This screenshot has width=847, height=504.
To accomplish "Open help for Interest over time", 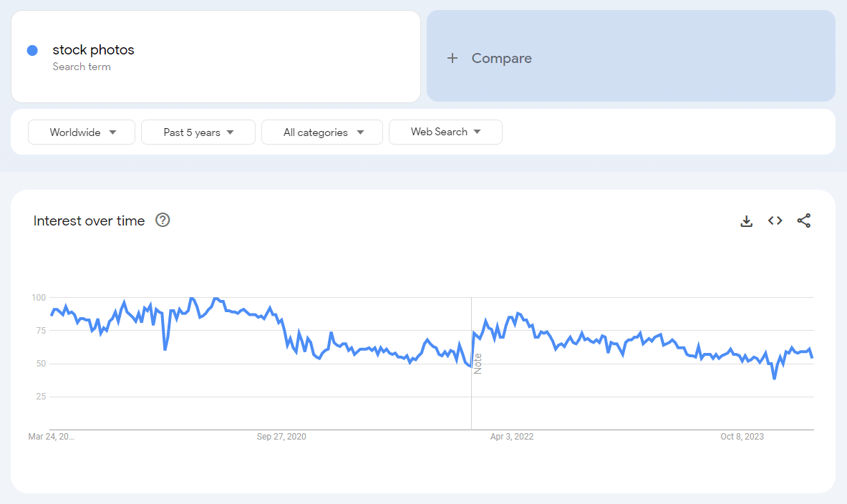I will point(163,220).
